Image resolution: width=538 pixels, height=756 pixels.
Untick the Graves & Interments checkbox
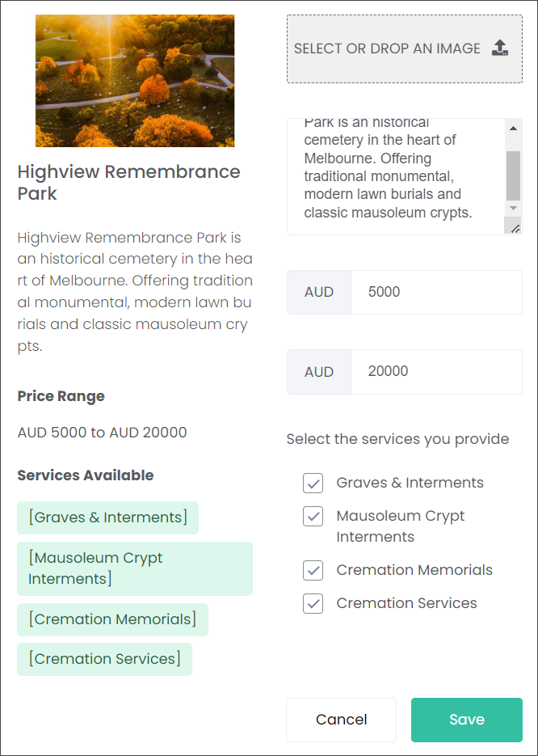point(313,483)
